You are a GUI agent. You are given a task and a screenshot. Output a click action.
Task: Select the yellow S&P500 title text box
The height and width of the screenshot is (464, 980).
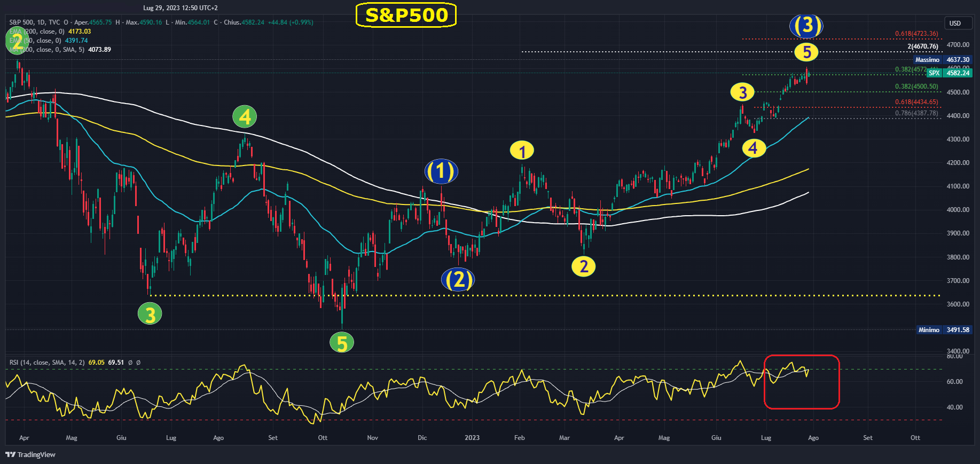point(406,15)
